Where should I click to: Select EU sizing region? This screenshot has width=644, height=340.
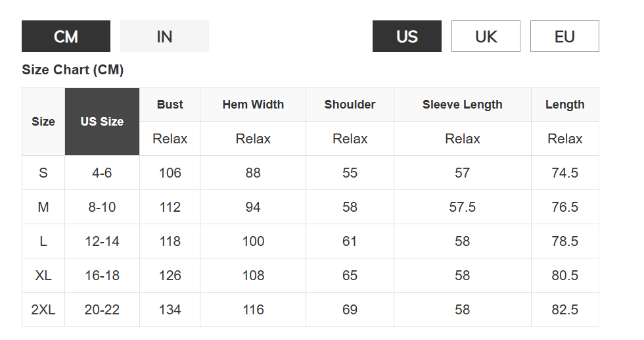[564, 36]
